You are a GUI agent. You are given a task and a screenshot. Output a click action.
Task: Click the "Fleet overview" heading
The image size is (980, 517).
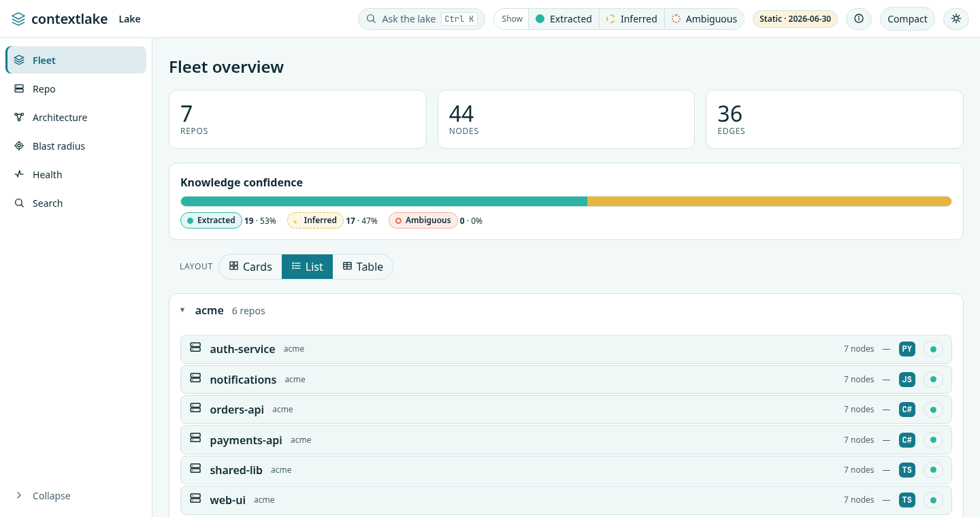pos(226,67)
